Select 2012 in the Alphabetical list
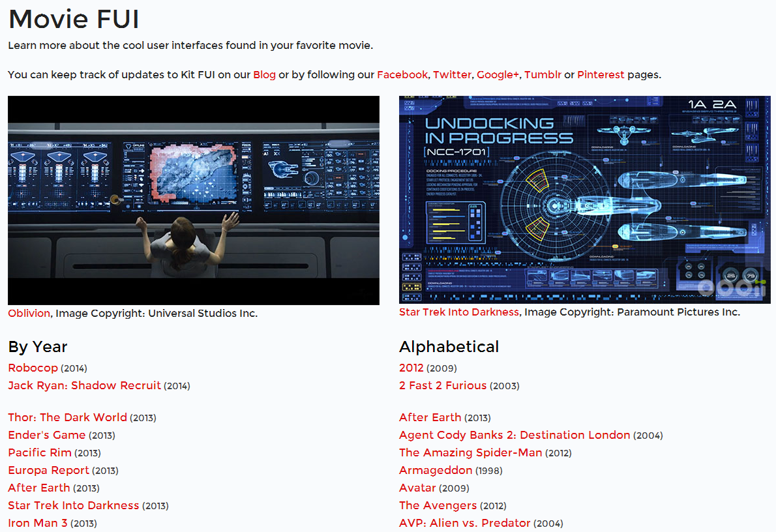 tap(411, 368)
